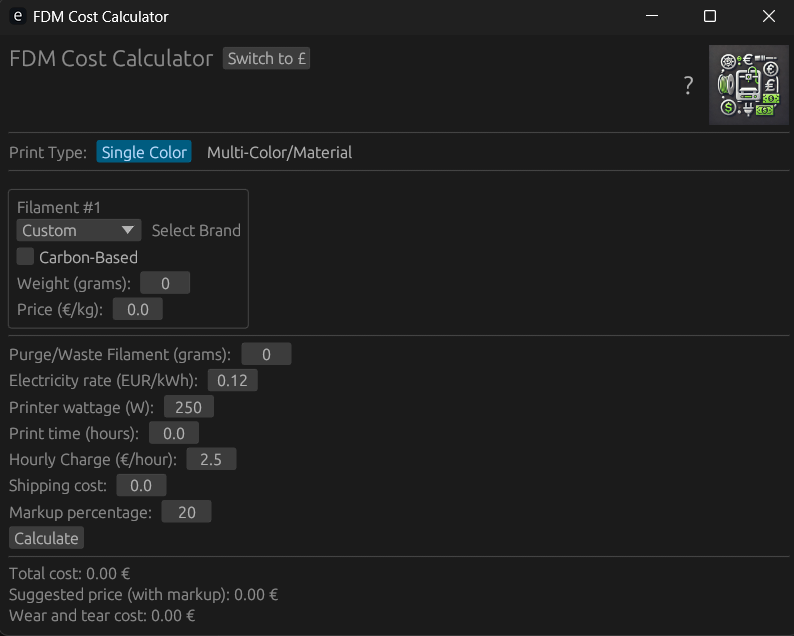
Task: Enable the Carbon-Based checkbox
Action: click(25, 257)
